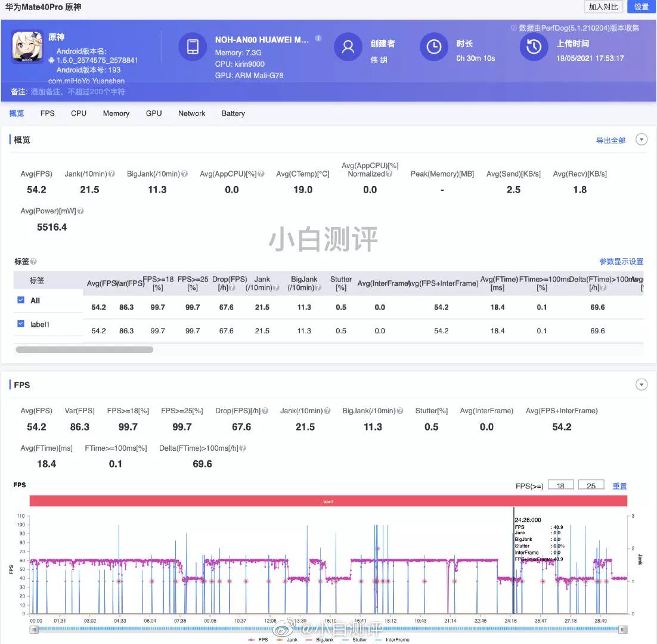Viewport: 657px width, 644px height.
Task: Click the FPS(>=) threshold input showing 18
Action: (x=560, y=485)
